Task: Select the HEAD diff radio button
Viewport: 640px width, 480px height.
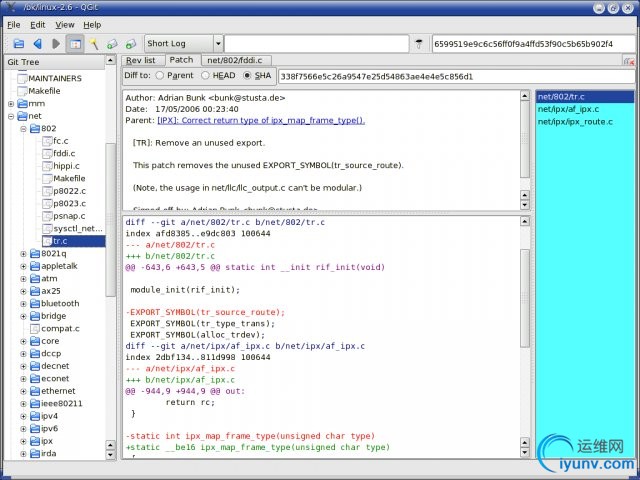Action: pos(206,75)
